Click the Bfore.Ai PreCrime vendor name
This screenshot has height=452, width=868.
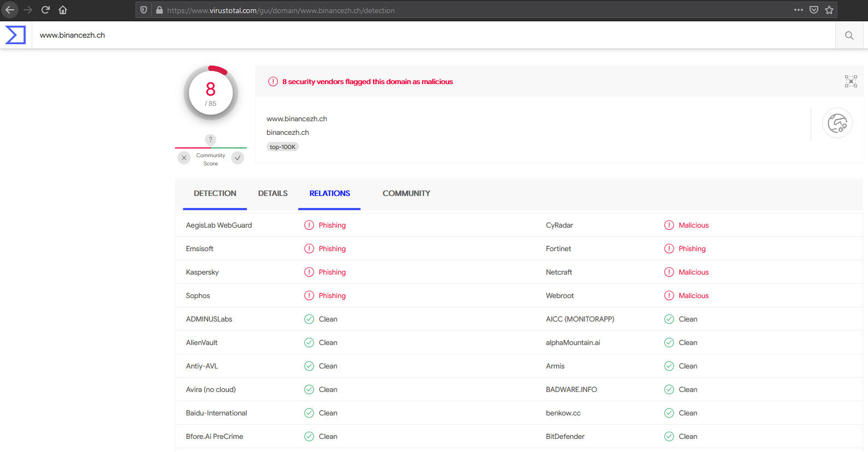215,436
